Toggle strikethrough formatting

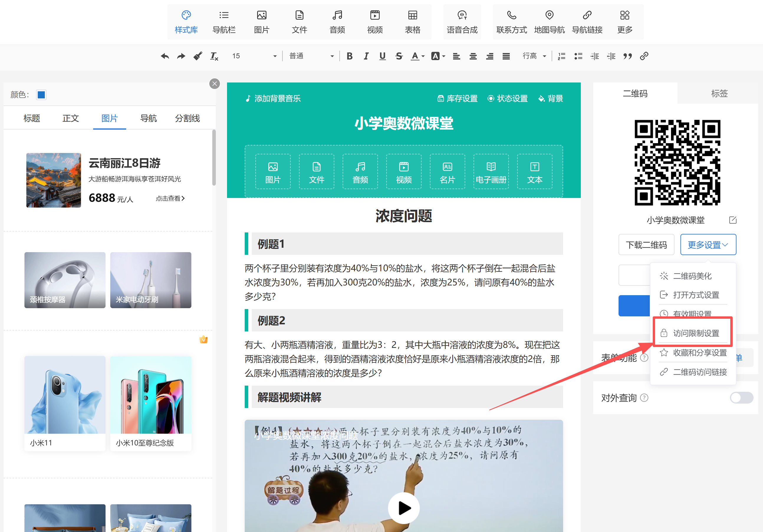pyautogui.click(x=399, y=56)
